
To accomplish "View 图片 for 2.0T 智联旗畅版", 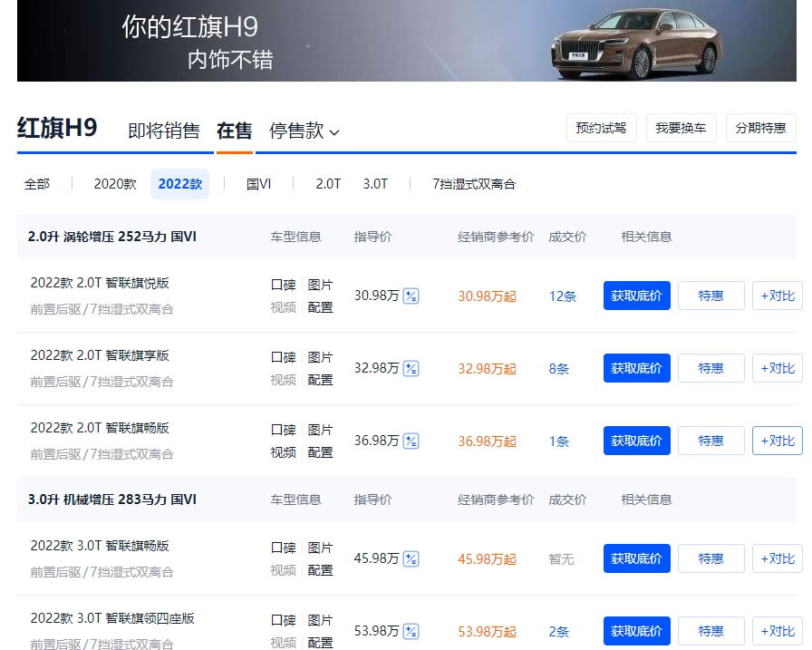I will (x=320, y=430).
